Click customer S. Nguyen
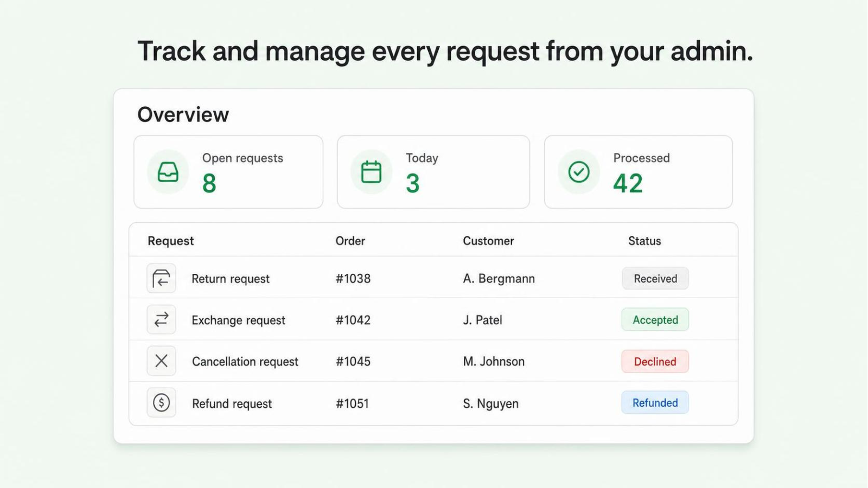Viewport: 868px width, 488px height. pyautogui.click(x=490, y=404)
